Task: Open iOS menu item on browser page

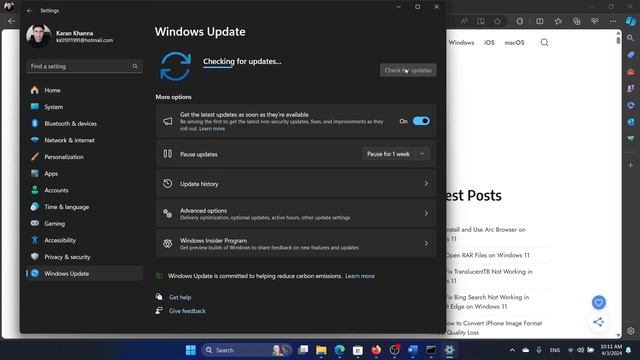Action: coord(489,42)
